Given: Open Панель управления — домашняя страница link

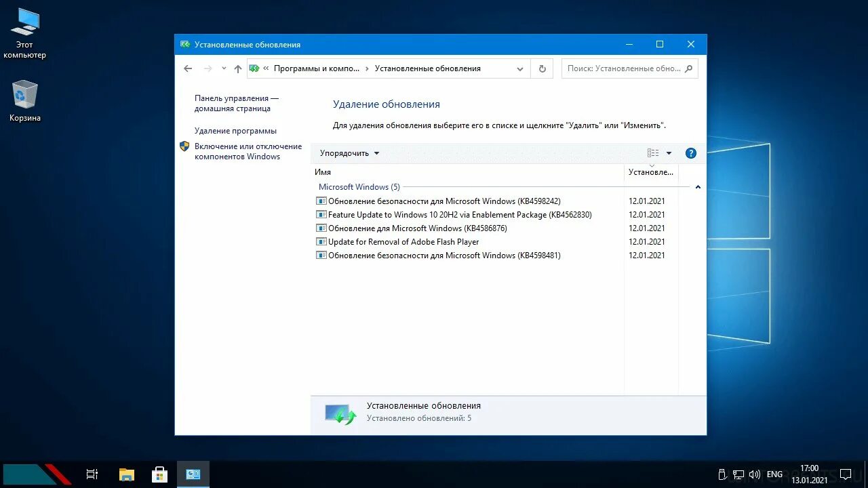Looking at the screenshot, I should pyautogui.click(x=237, y=103).
